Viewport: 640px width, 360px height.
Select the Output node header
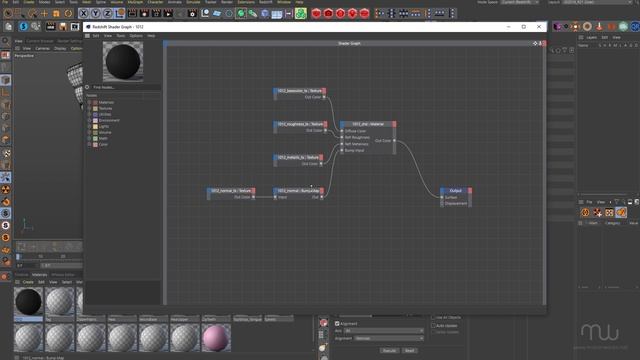tap(456, 191)
